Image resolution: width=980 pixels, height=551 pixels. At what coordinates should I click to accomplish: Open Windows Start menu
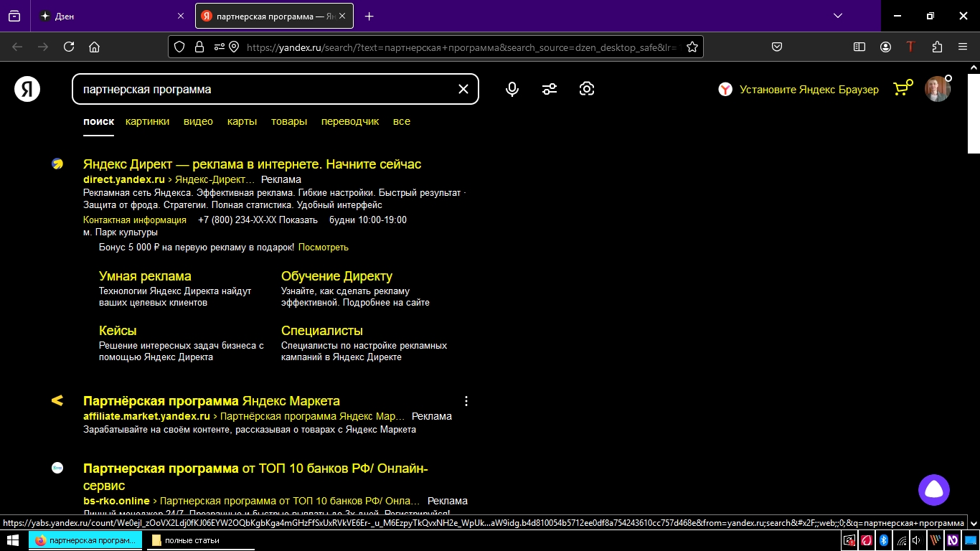13,540
